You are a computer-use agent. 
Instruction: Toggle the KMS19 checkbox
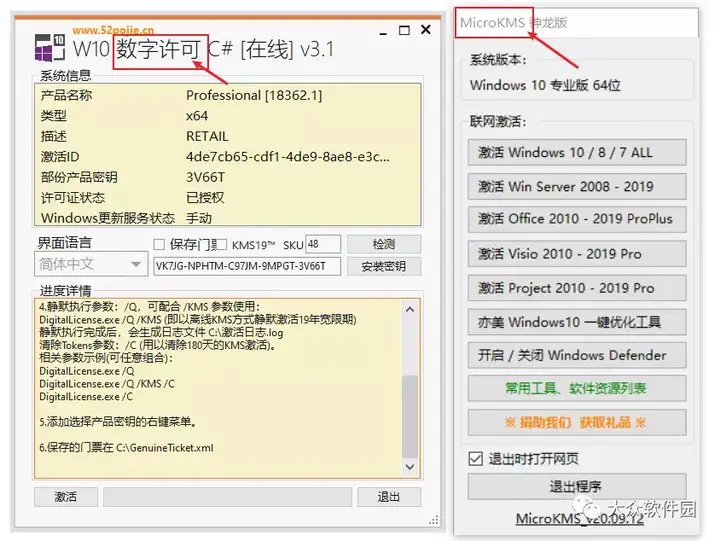(221, 244)
